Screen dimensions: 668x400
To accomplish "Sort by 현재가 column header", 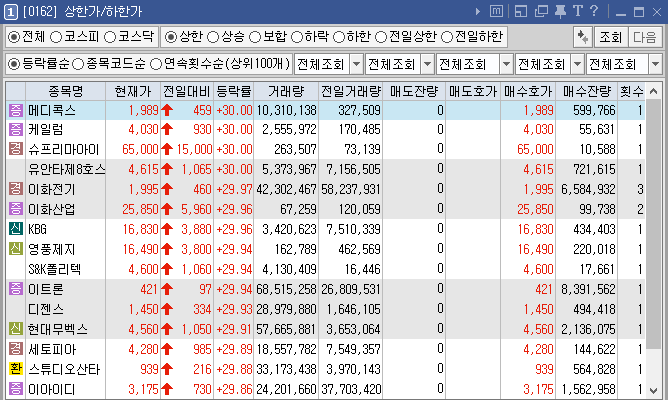I will [133, 91].
